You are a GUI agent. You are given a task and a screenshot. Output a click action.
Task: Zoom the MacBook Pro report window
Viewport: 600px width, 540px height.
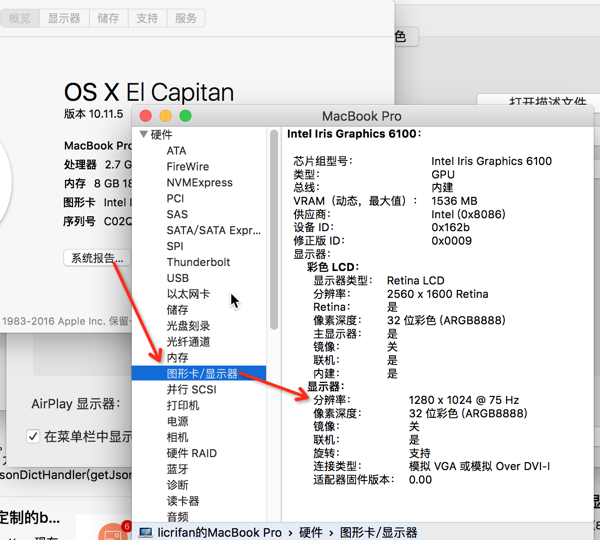[x=186, y=116]
